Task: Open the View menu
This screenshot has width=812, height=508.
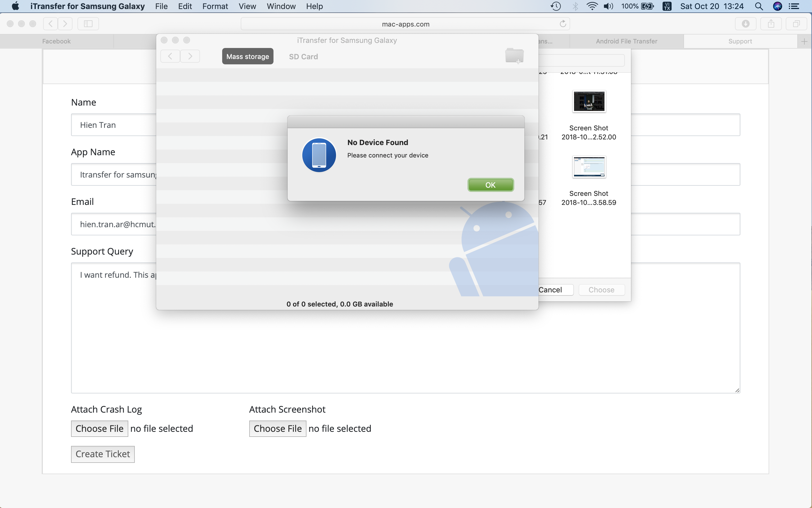Action: tap(247, 6)
